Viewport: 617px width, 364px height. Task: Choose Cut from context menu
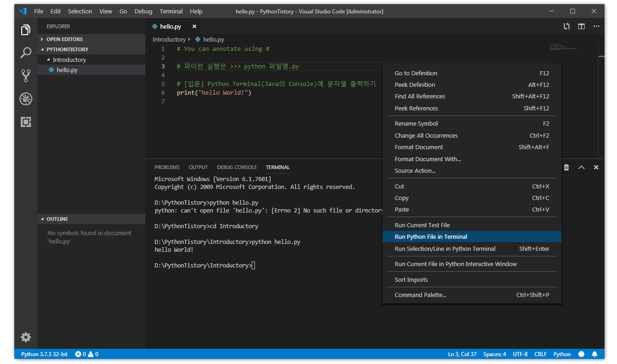pyautogui.click(x=472, y=186)
